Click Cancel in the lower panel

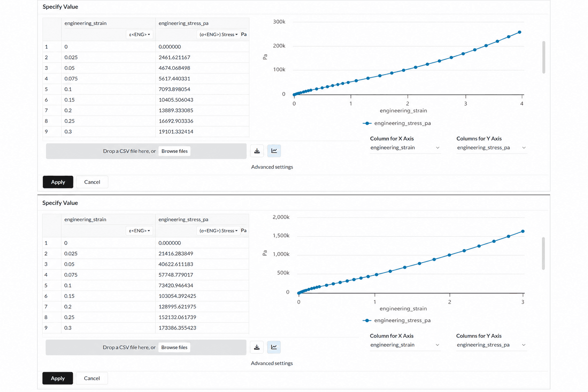pos(92,378)
